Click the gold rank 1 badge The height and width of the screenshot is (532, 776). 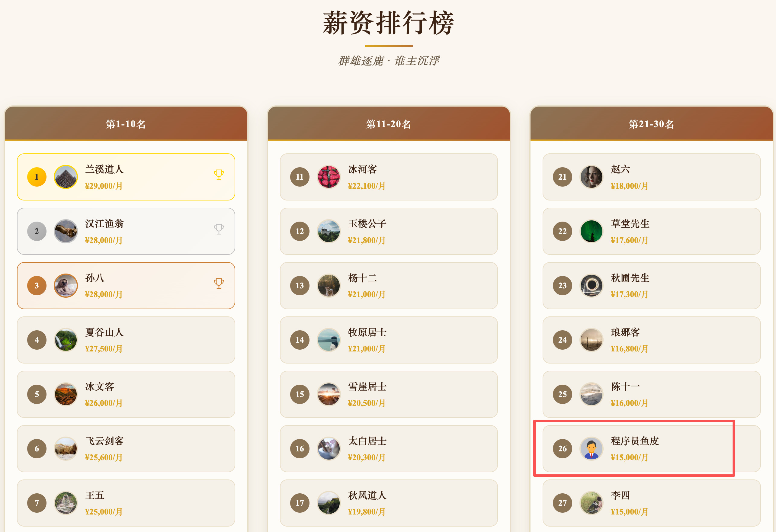coord(37,177)
